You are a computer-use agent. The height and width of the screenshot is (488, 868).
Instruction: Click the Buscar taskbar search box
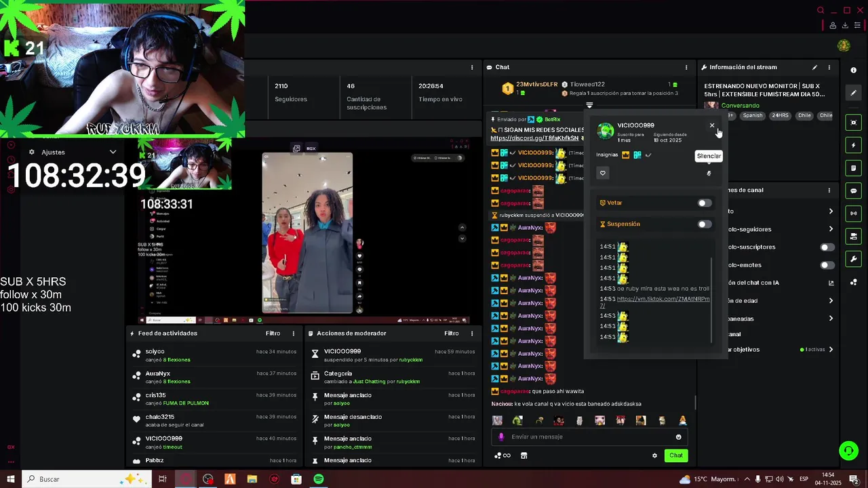[x=88, y=479]
